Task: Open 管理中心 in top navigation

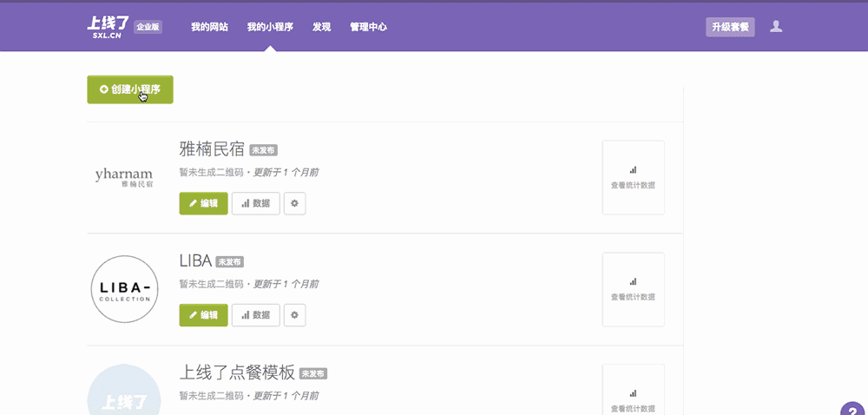Action: [369, 27]
